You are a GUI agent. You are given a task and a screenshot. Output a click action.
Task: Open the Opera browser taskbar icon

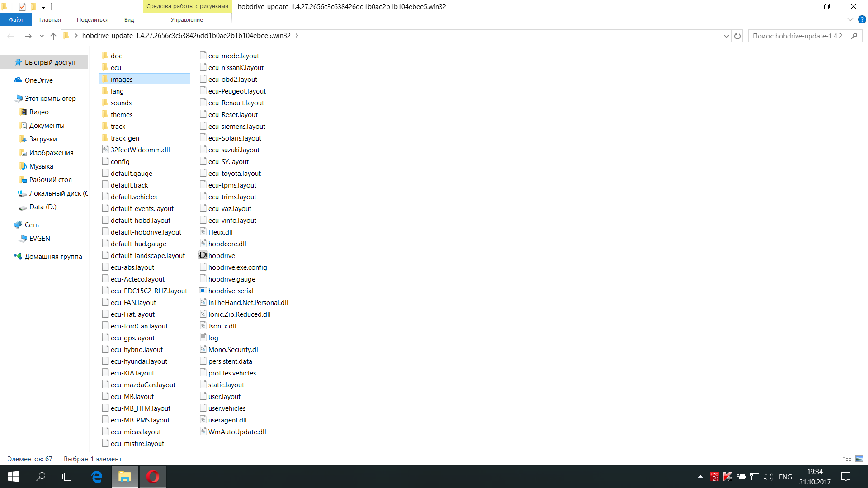(x=153, y=477)
